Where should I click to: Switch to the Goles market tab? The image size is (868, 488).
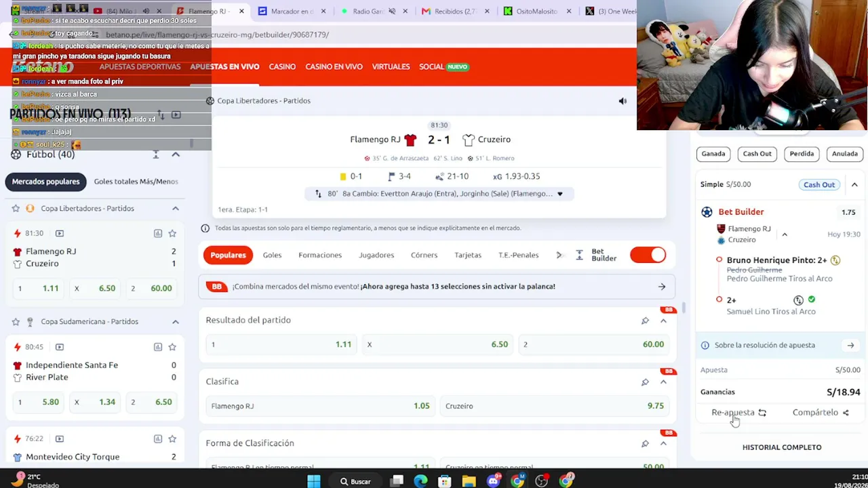click(x=272, y=255)
